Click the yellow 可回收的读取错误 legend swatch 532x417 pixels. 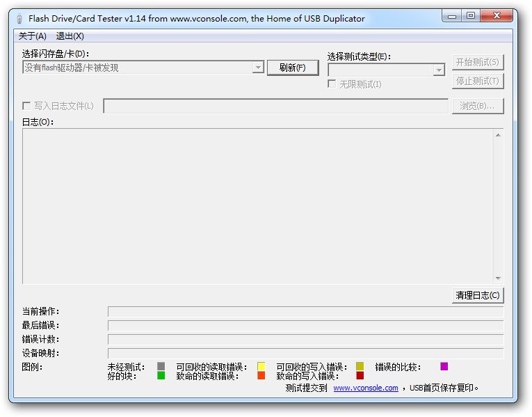pyautogui.click(x=261, y=366)
